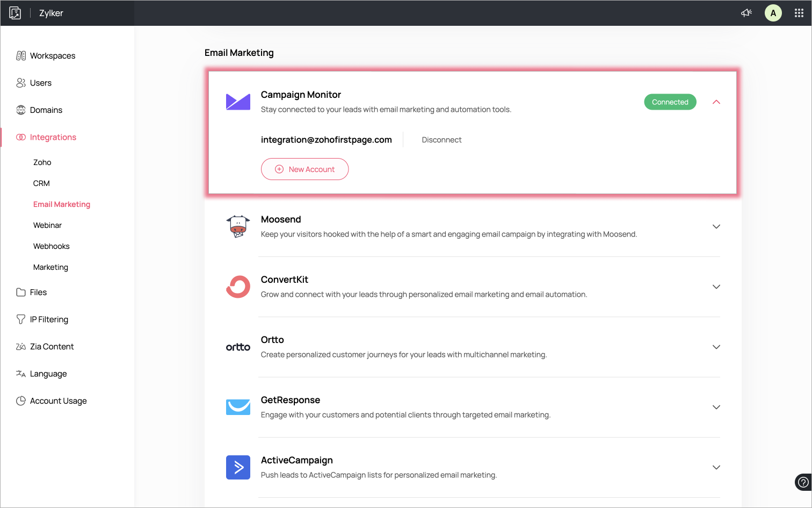The image size is (812, 508).
Task: Click the Zoho PageSense logo icon
Action: click(15, 13)
